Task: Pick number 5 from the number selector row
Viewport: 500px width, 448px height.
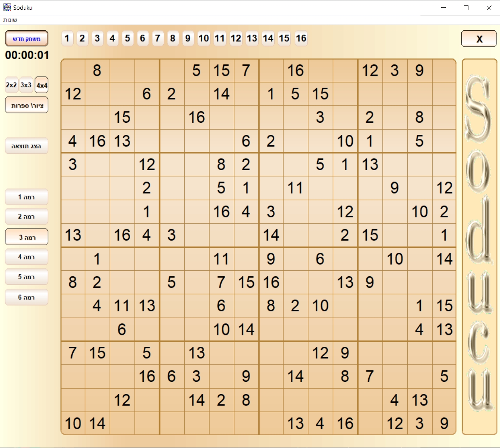Action: pyautogui.click(x=127, y=38)
